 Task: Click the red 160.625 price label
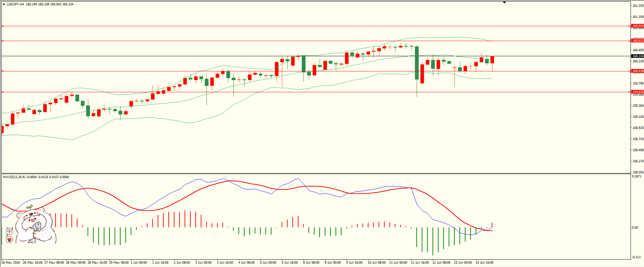click(x=637, y=41)
